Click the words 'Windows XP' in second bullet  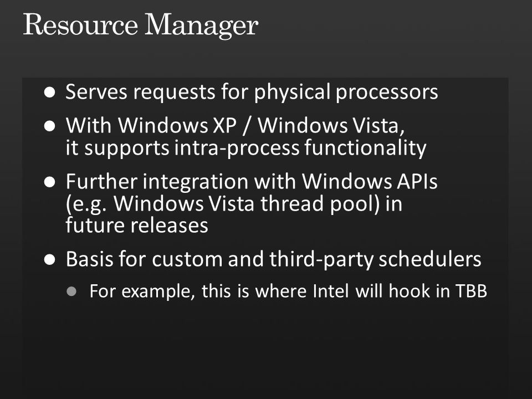(177, 126)
